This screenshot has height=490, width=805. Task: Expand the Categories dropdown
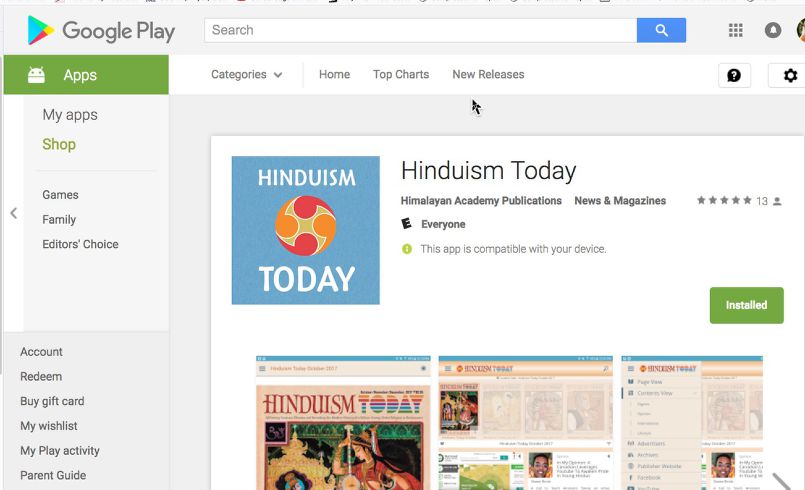pyautogui.click(x=246, y=75)
